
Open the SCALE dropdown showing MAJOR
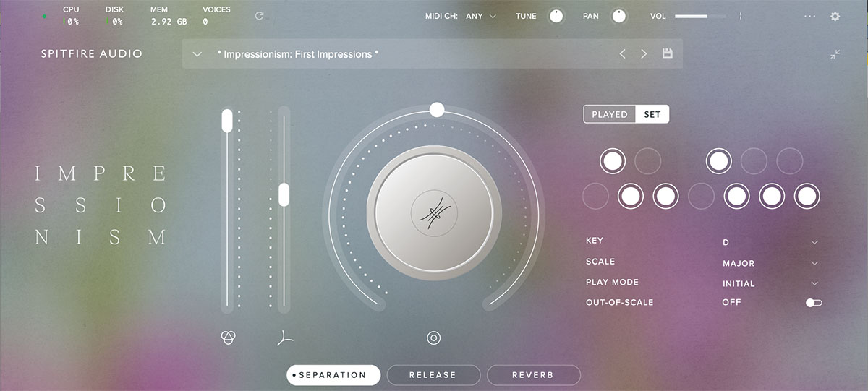click(770, 263)
